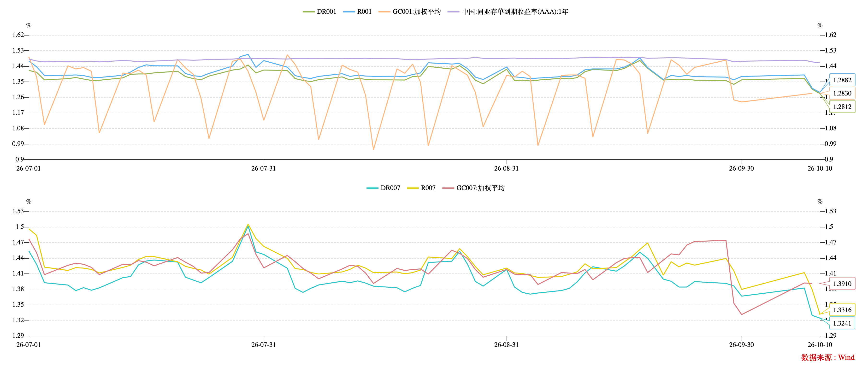
Task: Click the green DR001 legend color marker
Action: click(x=308, y=12)
